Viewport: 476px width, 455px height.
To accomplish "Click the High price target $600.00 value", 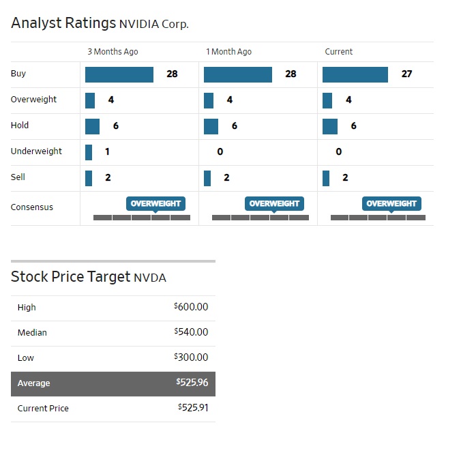I will pos(192,307).
